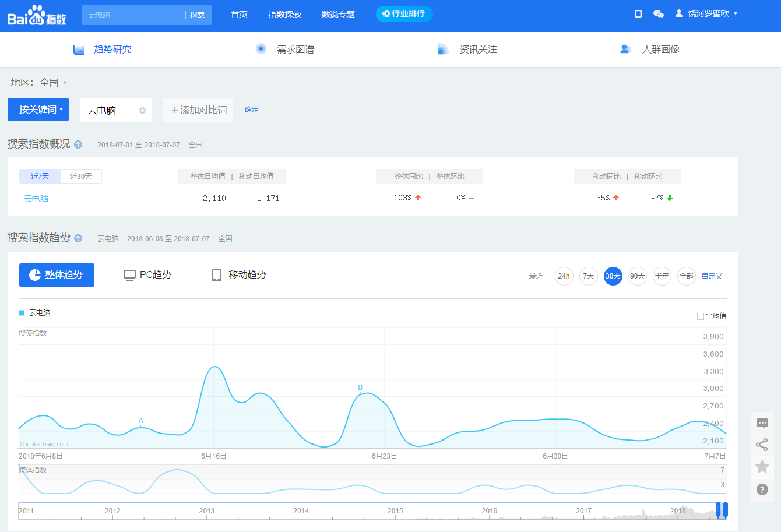Switch to PC趋势 tab
The height and width of the screenshot is (532, 781).
tap(147, 275)
